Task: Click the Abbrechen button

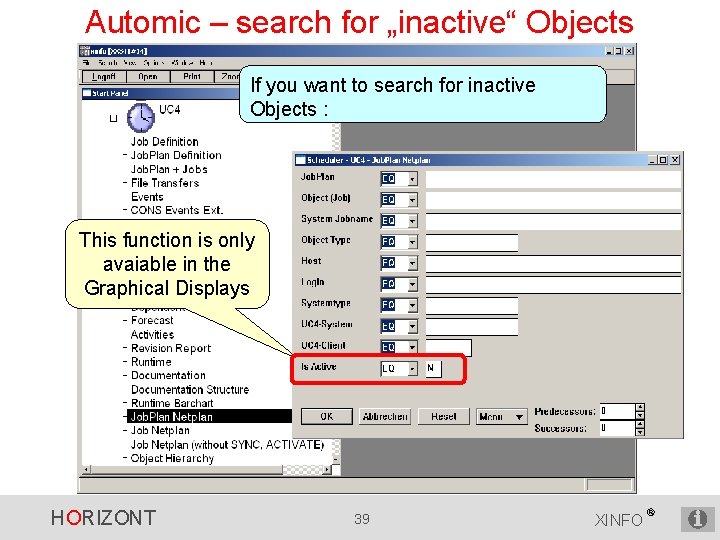Action: tap(385, 417)
